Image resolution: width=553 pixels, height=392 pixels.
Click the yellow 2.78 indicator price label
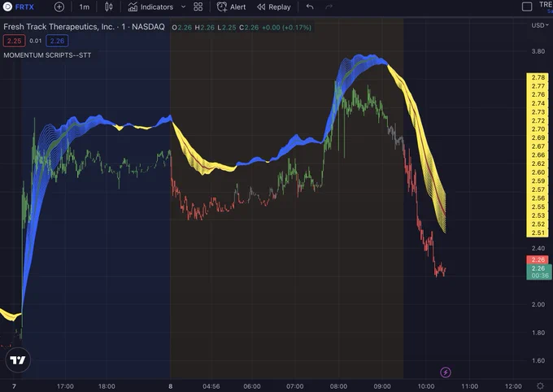point(538,77)
